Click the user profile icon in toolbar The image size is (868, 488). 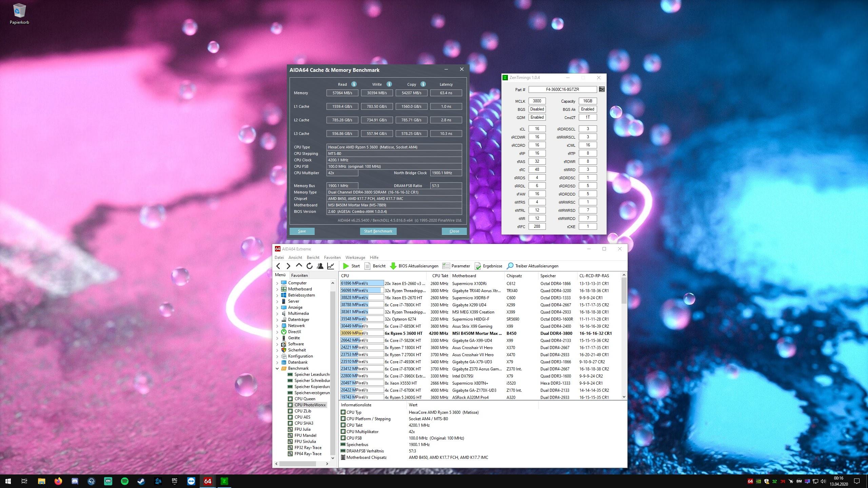[x=320, y=266]
